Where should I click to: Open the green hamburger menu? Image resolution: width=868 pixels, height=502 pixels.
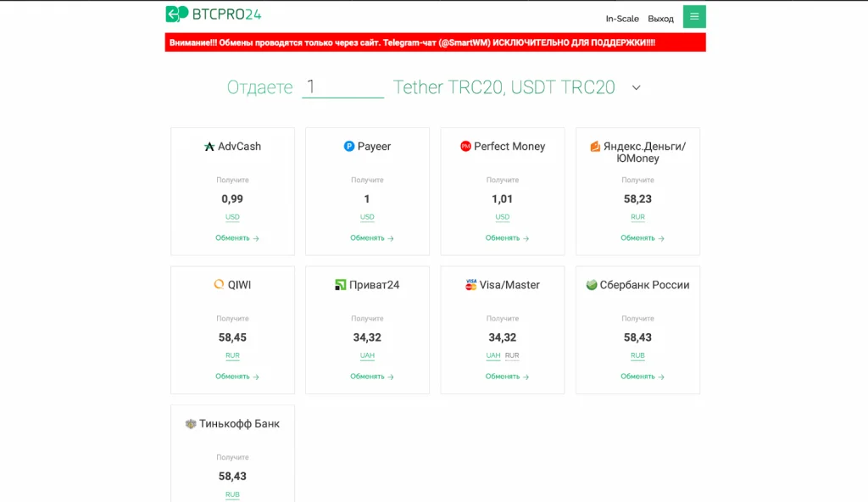click(694, 17)
